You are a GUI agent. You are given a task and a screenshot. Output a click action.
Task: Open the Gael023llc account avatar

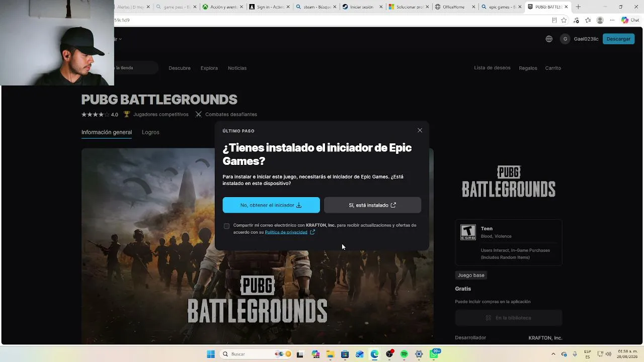pyautogui.click(x=565, y=39)
